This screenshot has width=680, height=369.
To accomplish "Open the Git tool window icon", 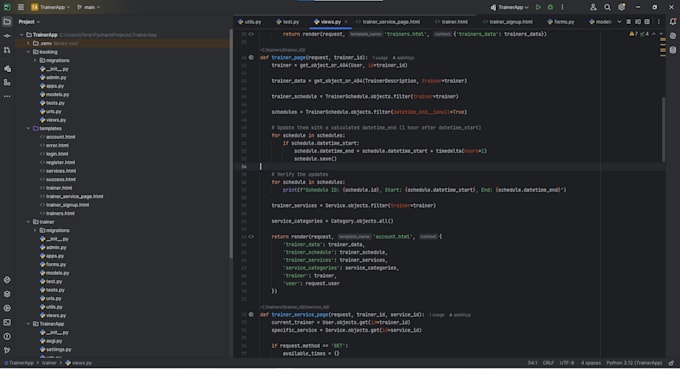I will point(7,350).
